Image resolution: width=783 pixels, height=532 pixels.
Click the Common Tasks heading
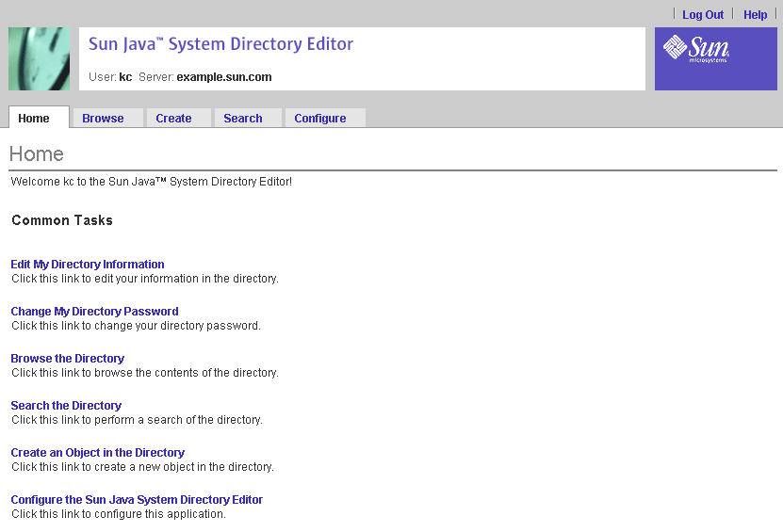62,220
